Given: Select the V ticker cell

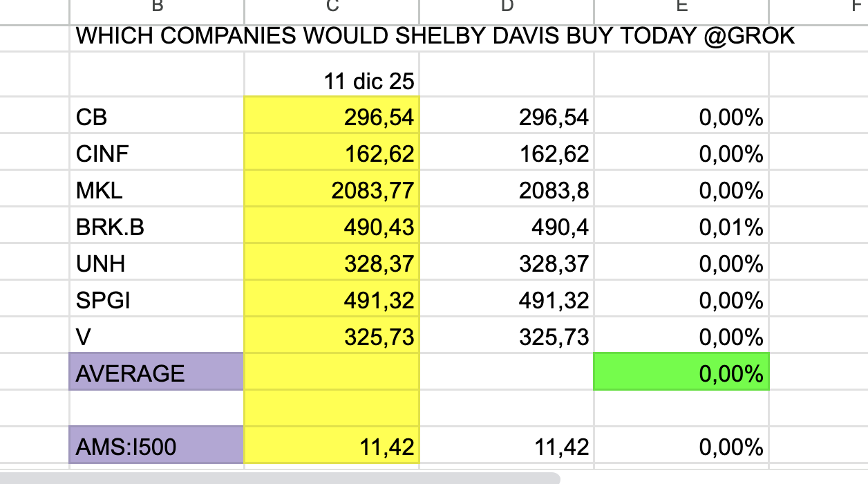Looking at the screenshot, I should point(157,337).
